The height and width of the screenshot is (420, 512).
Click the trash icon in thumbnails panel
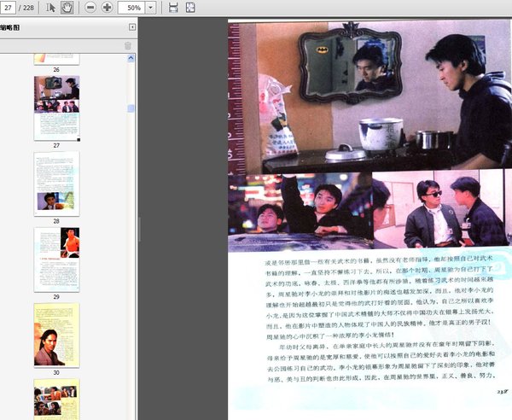coord(128,46)
